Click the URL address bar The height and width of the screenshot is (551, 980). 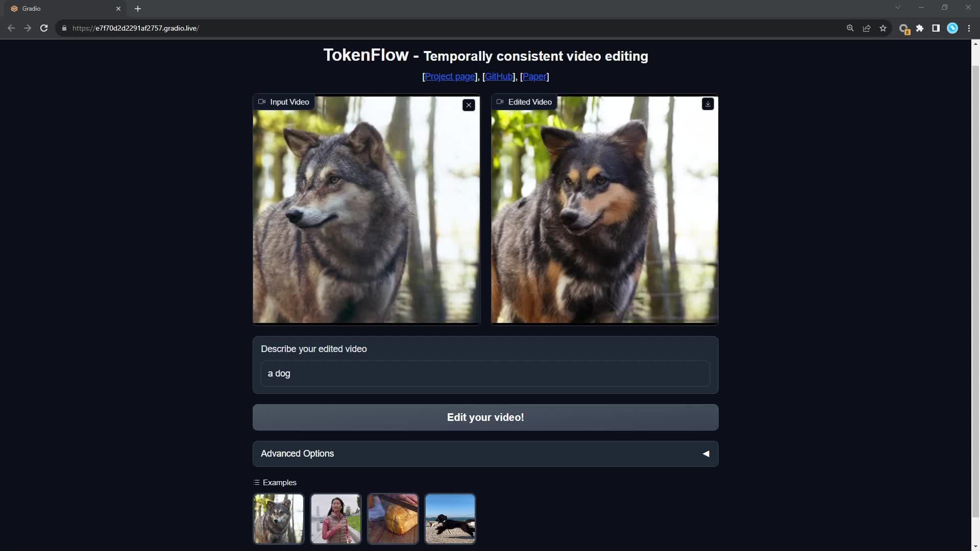tap(449, 28)
